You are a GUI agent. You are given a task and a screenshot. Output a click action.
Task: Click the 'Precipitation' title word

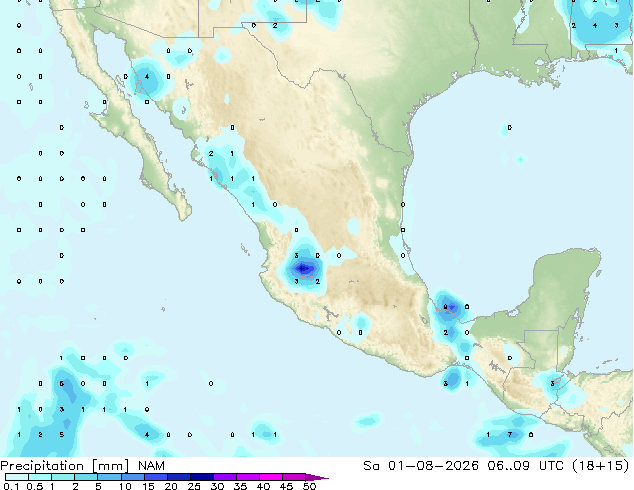42,466
